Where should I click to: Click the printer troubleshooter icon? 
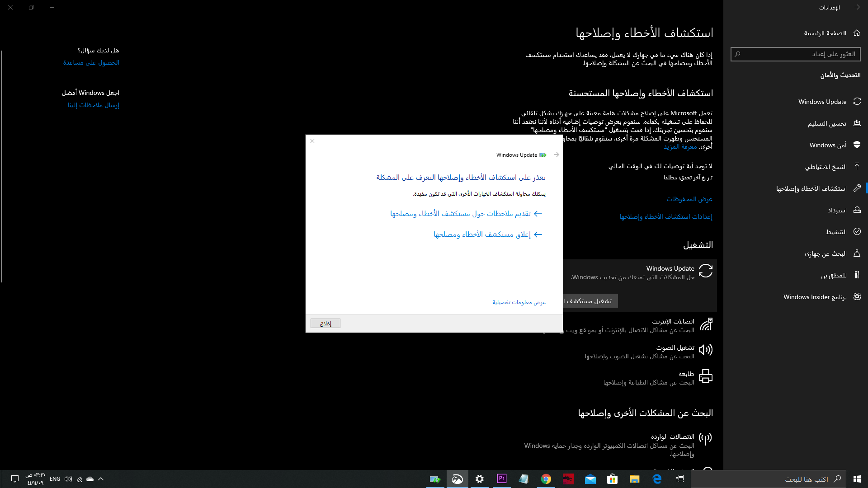tap(705, 376)
